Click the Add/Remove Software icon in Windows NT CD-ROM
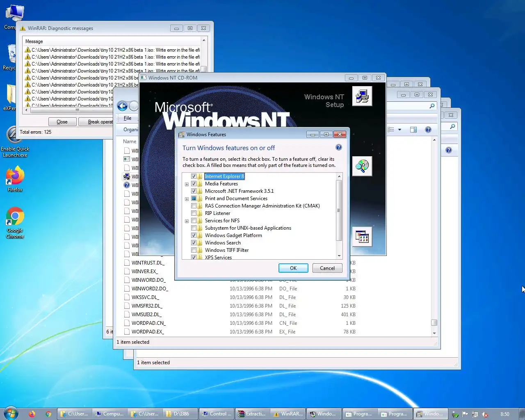Viewport: 525px width, 420px height. click(x=362, y=237)
